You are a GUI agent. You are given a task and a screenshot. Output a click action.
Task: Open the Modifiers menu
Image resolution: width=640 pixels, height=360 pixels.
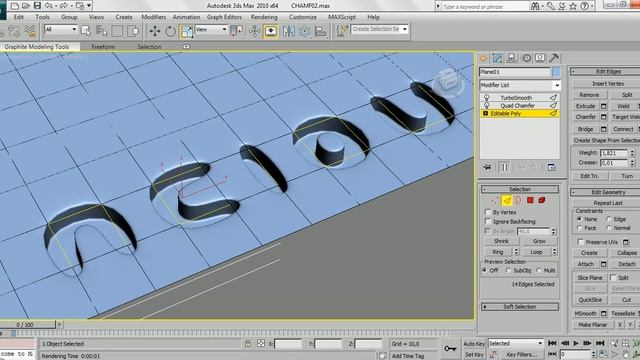pyautogui.click(x=153, y=17)
